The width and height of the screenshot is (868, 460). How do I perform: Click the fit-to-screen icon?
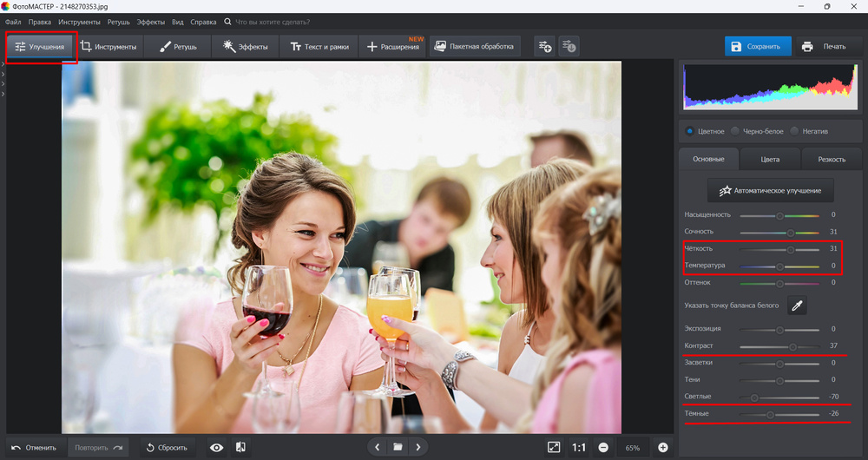[554, 447]
